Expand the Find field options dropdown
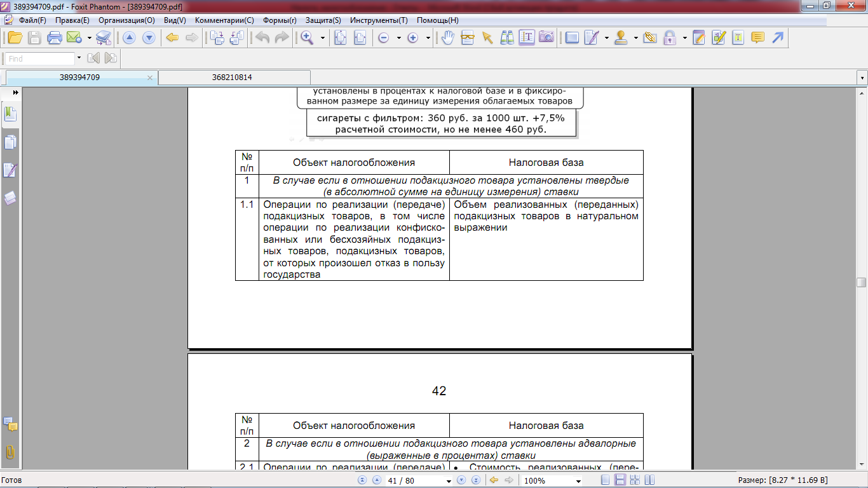The image size is (868, 488). click(79, 58)
